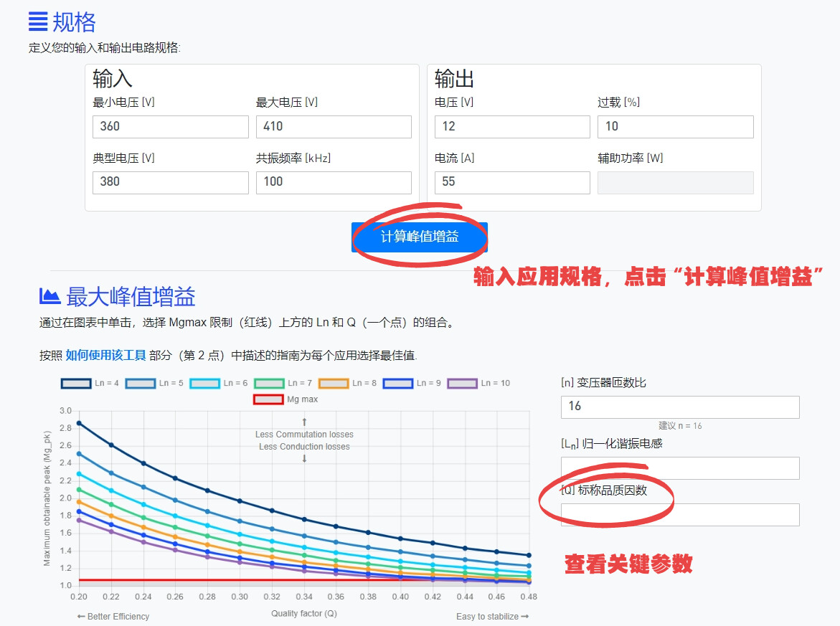Viewport: 840px width, 626px height.
Task: Toggle the Mg max legend swatch
Action: pos(268,399)
